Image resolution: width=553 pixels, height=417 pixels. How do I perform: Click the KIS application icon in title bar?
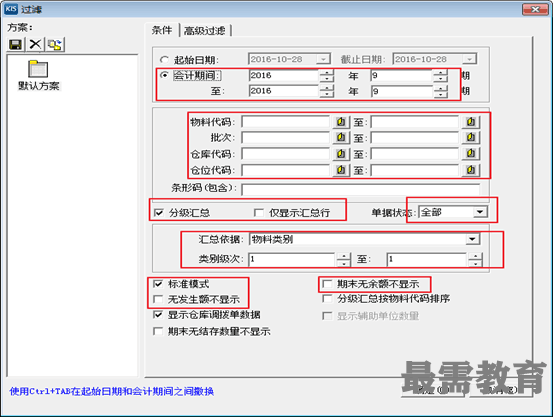(11, 9)
